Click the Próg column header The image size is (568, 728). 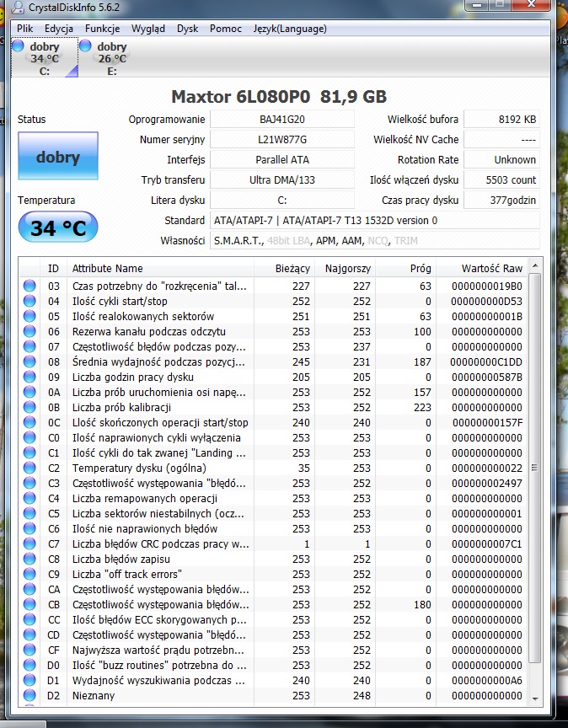[x=405, y=268]
